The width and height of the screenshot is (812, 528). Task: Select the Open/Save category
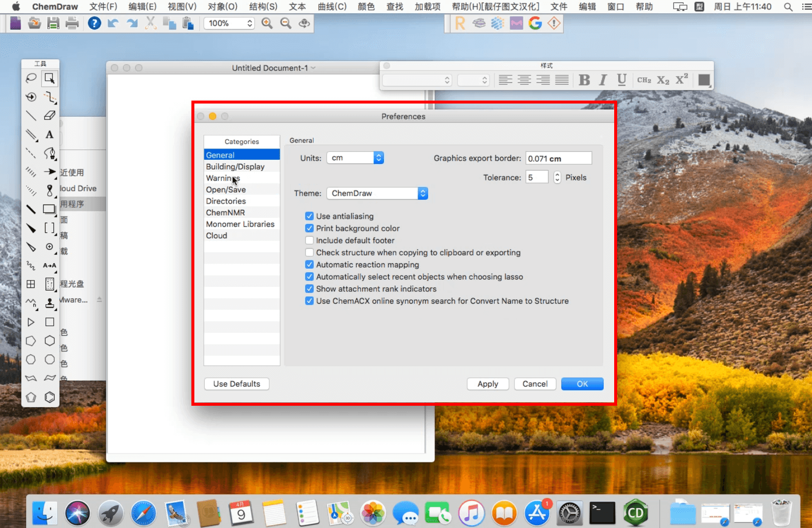coord(242,190)
